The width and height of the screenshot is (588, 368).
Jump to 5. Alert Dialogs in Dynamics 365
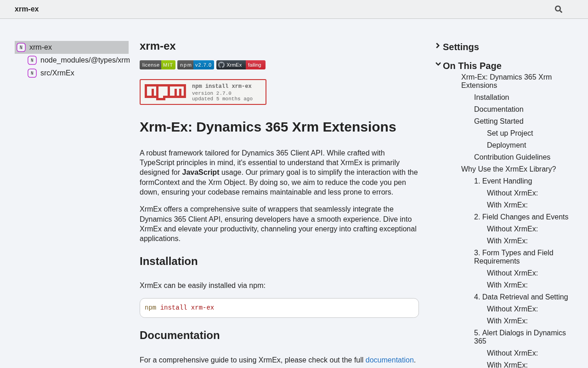point(520,337)
